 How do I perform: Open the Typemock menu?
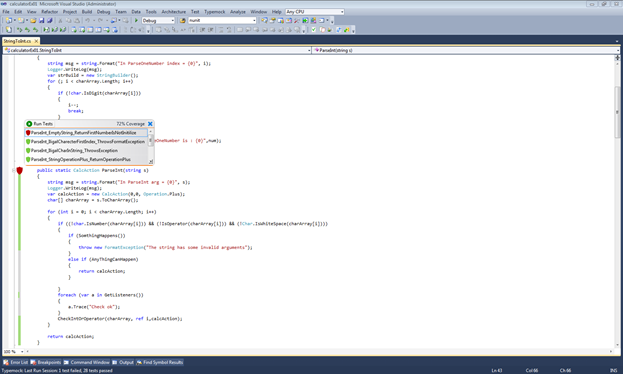pos(215,12)
